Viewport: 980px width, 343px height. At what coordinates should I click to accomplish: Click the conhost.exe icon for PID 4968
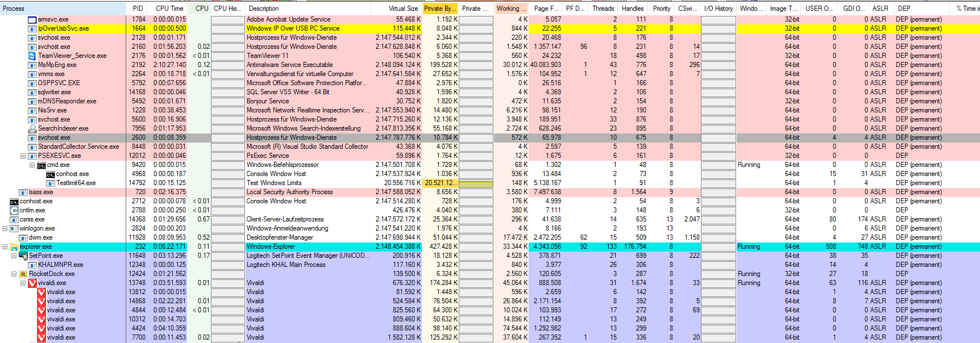coord(51,174)
